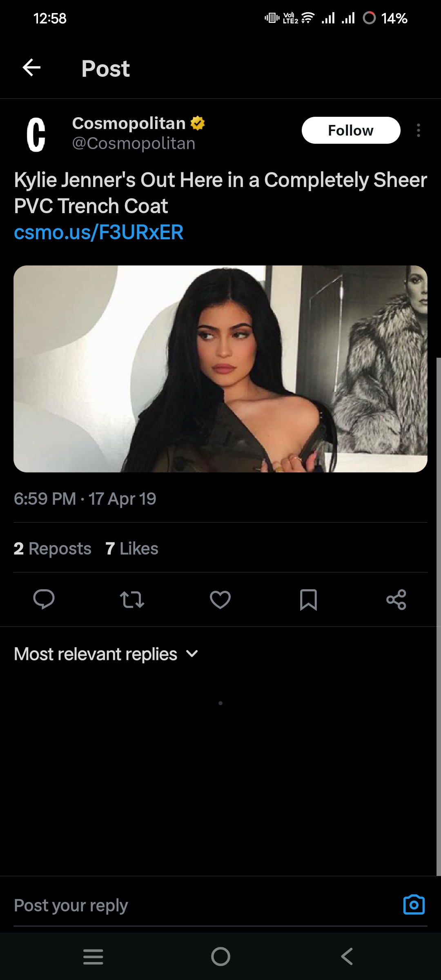Open the csmo.us/F3URxER article link
The width and height of the screenshot is (441, 980).
(99, 232)
